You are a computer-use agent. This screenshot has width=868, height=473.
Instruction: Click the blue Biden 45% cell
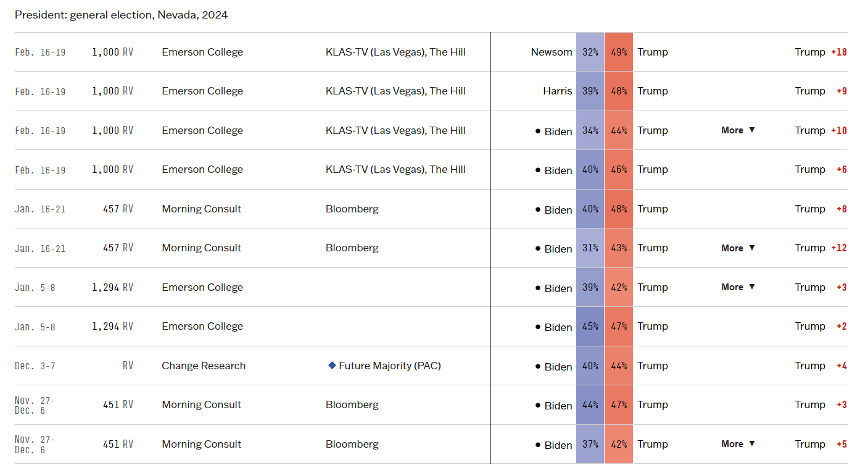pyautogui.click(x=590, y=326)
